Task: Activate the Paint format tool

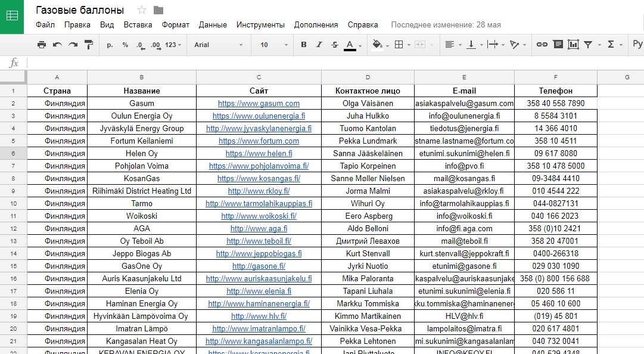Action: tap(88, 45)
